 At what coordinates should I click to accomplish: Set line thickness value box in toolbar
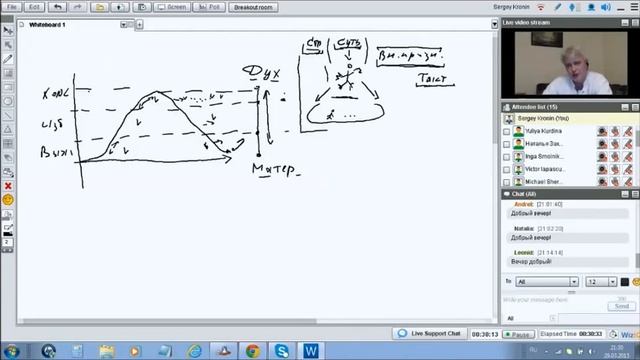7,242
